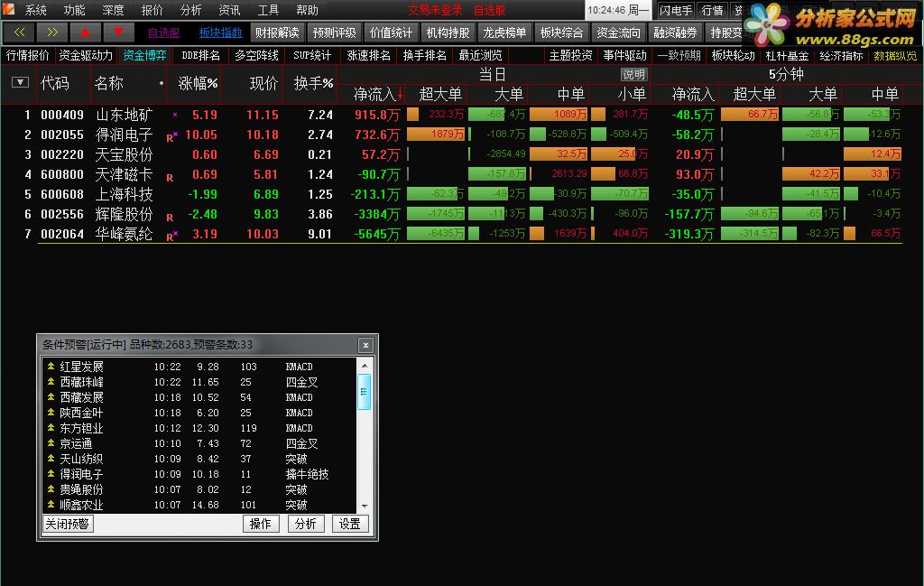Switch to the 板块轮动 tab
Viewport: 924px width, 586px height.
pos(733,55)
